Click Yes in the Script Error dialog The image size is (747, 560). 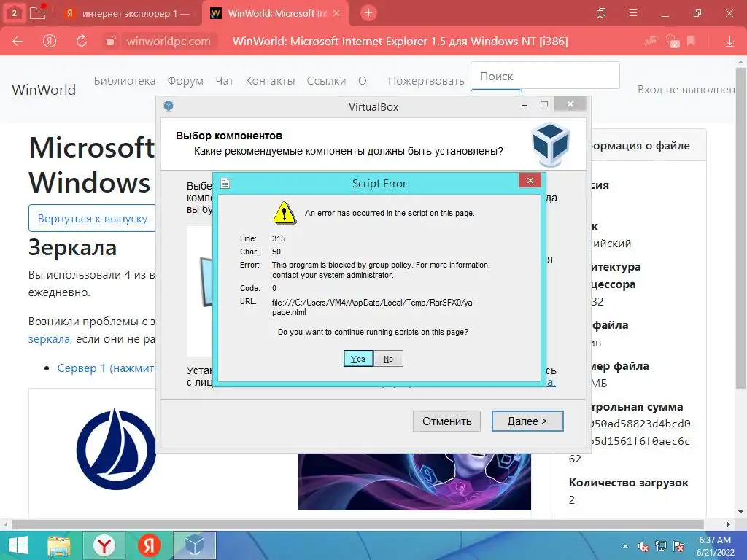(357, 359)
